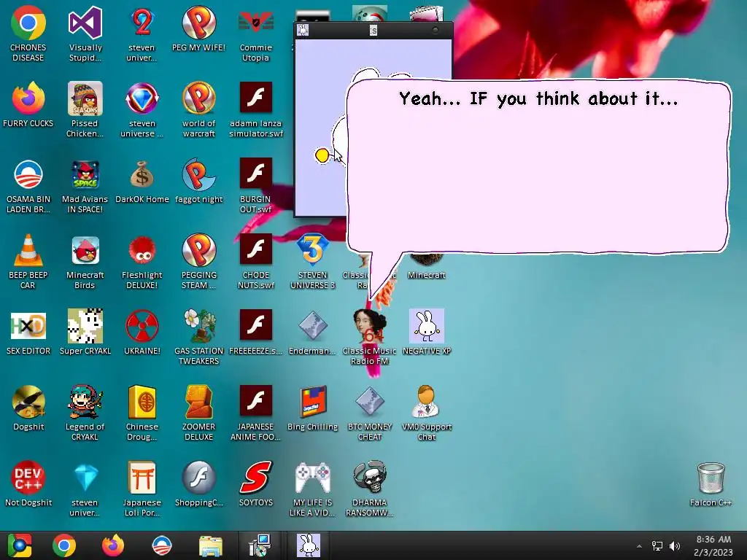Open the Fleshlight DELUXE! red fuzzy icon

142,262
